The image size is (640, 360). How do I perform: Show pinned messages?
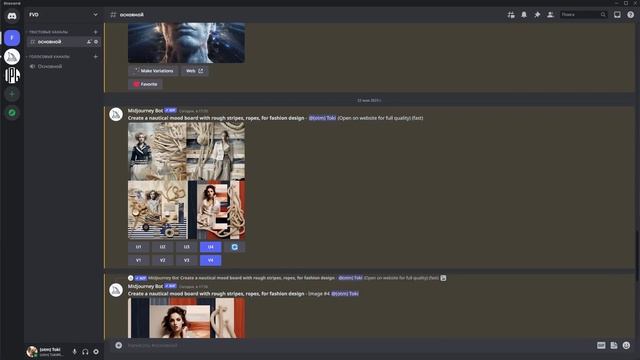click(537, 15)
